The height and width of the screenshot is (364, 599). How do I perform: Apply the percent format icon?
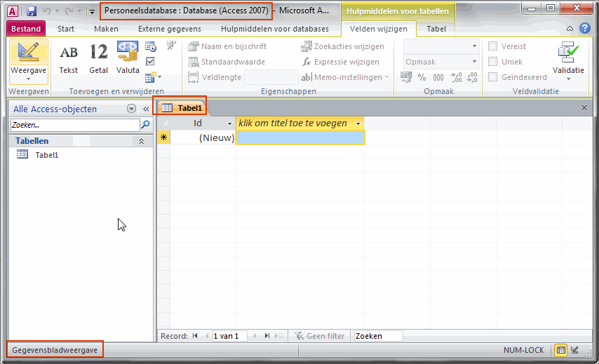422,77
